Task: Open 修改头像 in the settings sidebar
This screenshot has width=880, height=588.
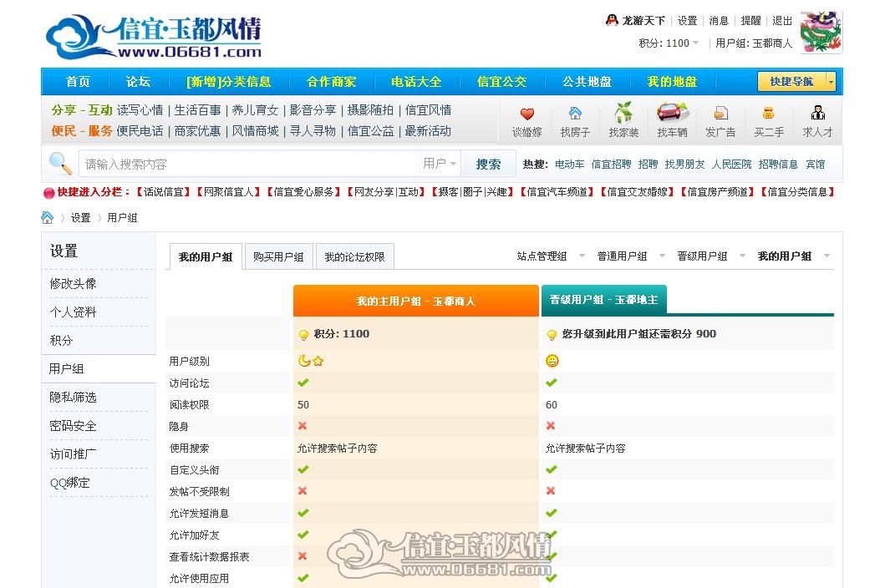Action: pyautogui.click(x=73, y=284)
